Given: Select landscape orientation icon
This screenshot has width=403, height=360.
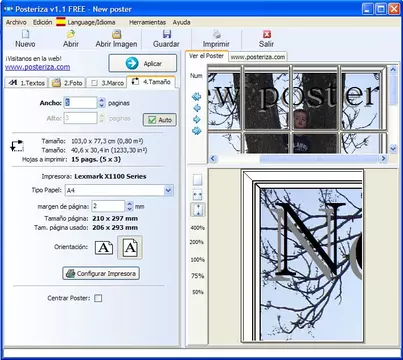Looking at the screenshot, I should pyautogui.click(x=104, y=248).
